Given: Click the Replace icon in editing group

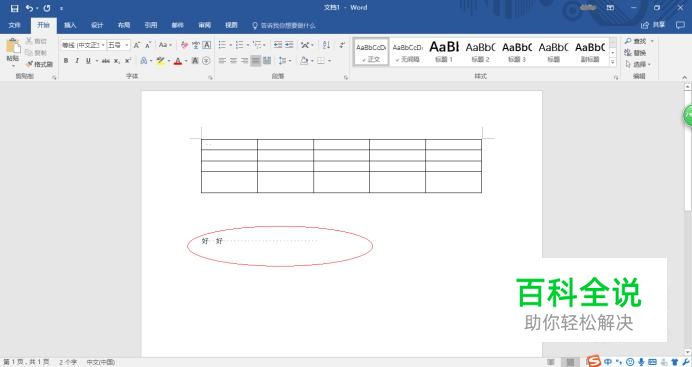Looking at the screenshot, I should (636, 53).
